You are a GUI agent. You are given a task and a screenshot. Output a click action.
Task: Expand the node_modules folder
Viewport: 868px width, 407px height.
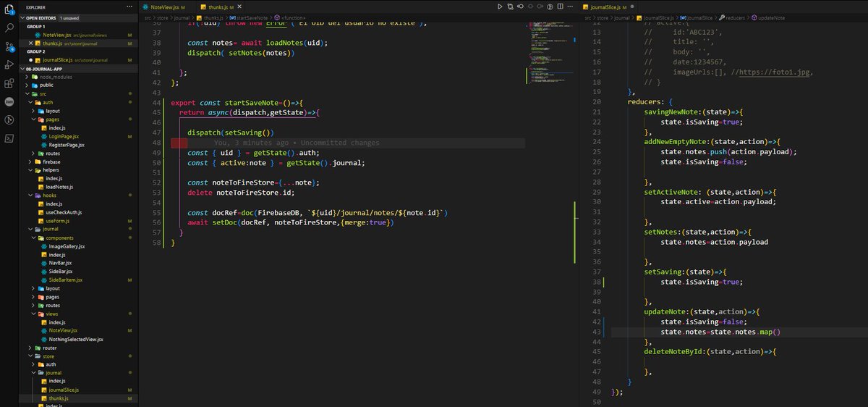[x=54, y=76]
